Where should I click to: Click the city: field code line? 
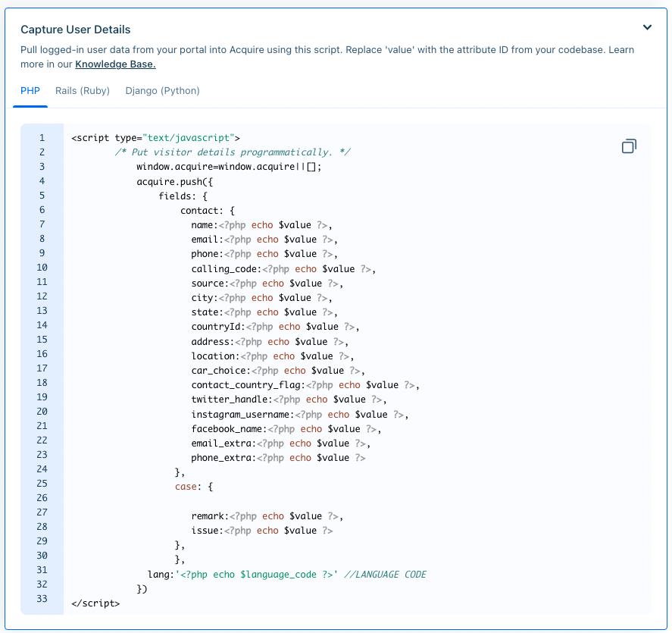pyautogui.click(x=261, y=298)
